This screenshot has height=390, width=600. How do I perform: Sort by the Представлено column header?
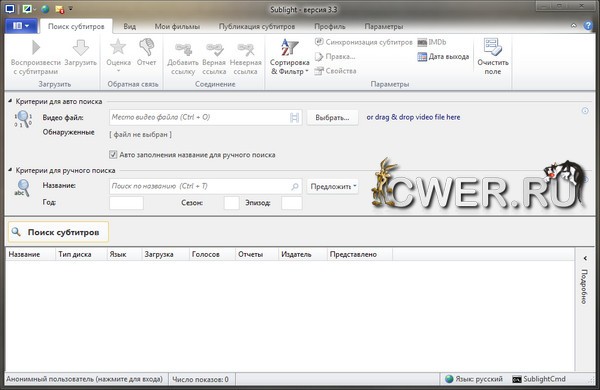click(360, 255)
